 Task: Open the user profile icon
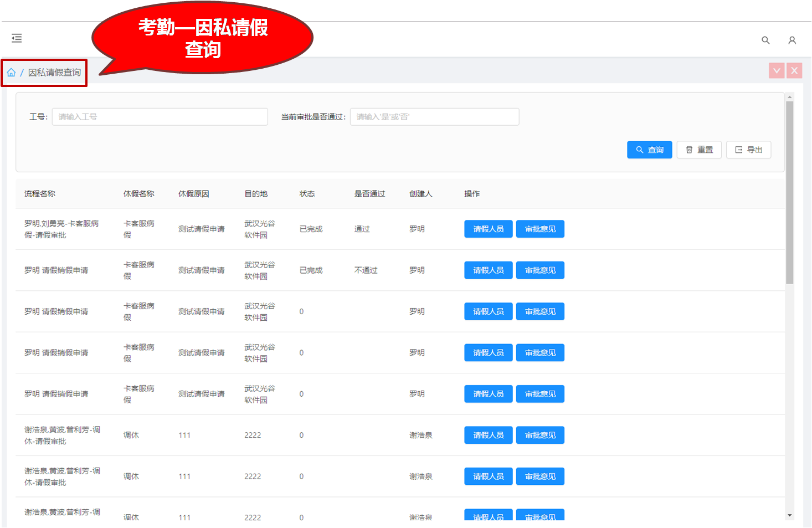pos(792,40)
